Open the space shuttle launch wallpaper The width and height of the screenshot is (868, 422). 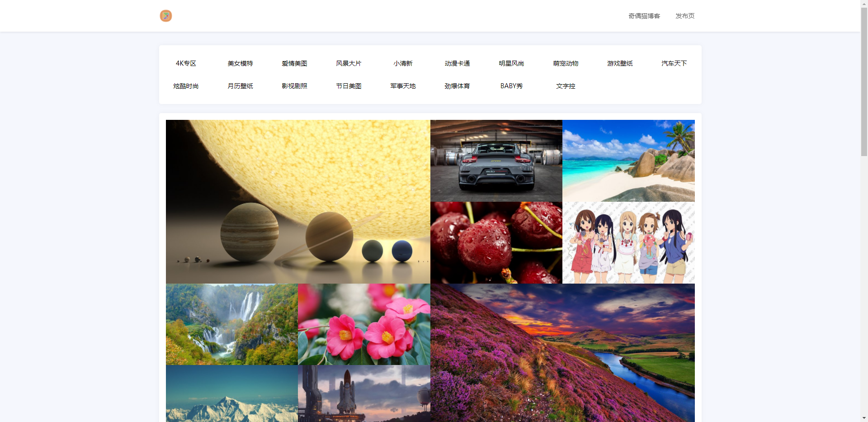pyautogui.click(x=364, y=394)
